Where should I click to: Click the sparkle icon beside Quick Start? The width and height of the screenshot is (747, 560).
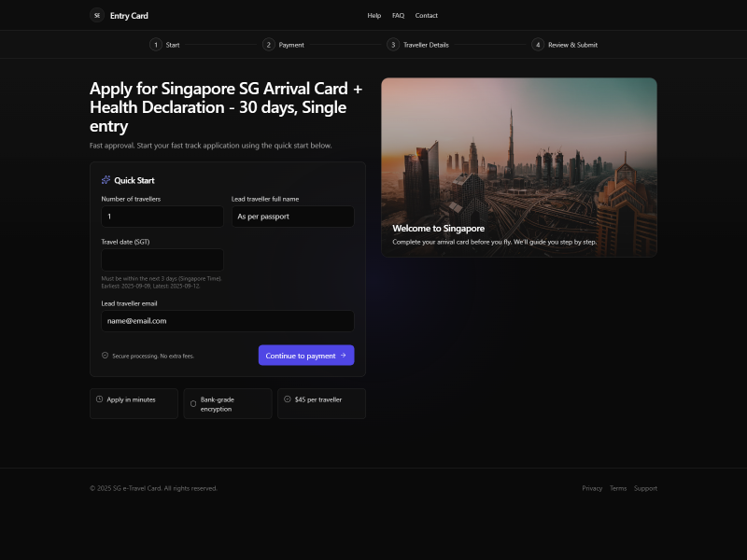point(105,180)
